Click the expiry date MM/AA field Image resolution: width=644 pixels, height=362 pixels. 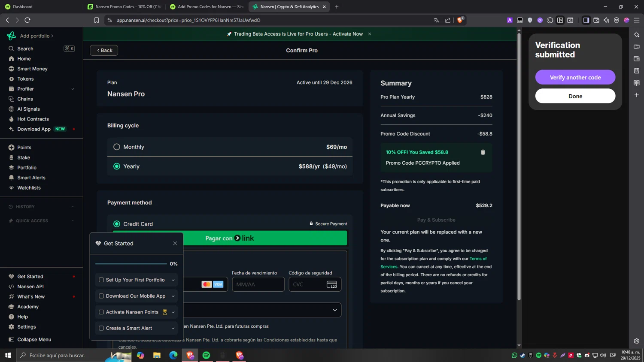click(x=258, y=284)
